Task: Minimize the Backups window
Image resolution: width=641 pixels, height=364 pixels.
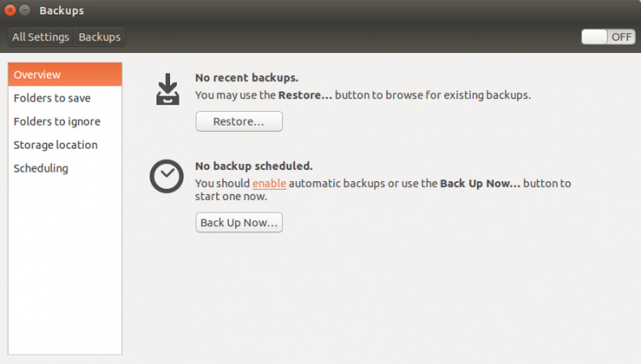Action: [25, 10]
